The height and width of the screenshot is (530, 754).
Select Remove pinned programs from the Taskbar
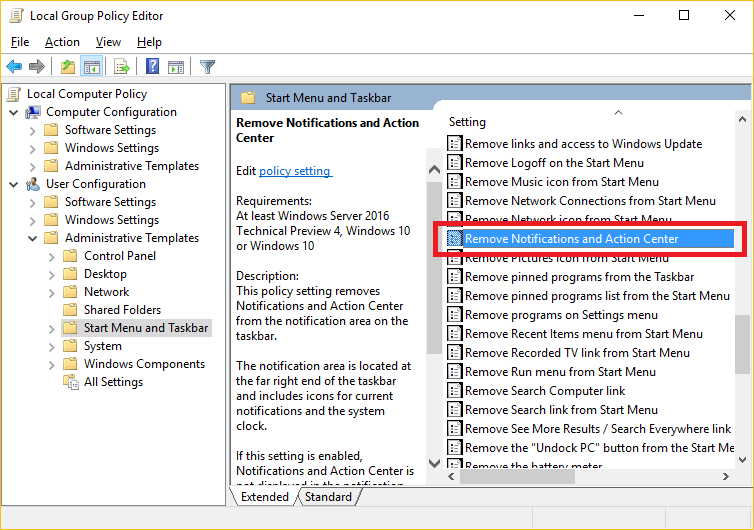coord(579,277)
